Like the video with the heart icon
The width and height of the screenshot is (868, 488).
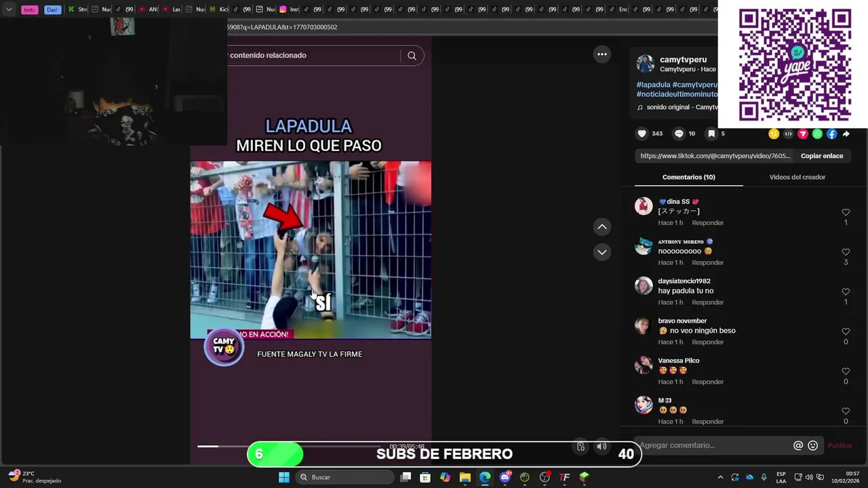[x=642, y=134]
